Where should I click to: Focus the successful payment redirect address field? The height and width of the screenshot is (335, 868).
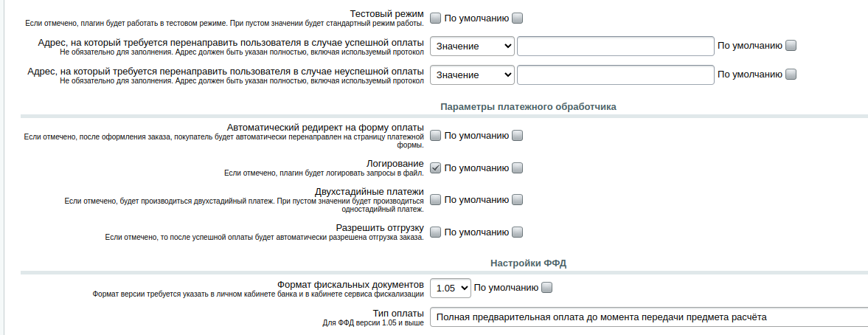[x=616, y=46]
